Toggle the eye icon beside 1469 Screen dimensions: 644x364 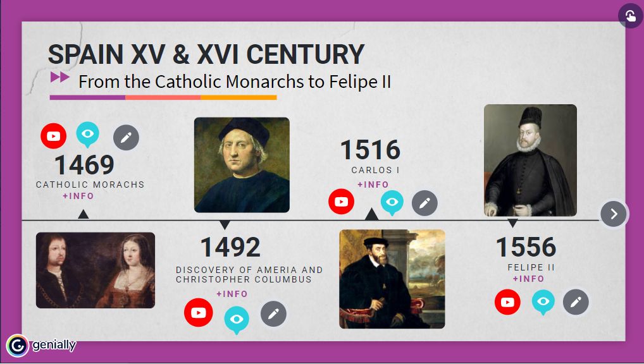click(x=88, y=134)
